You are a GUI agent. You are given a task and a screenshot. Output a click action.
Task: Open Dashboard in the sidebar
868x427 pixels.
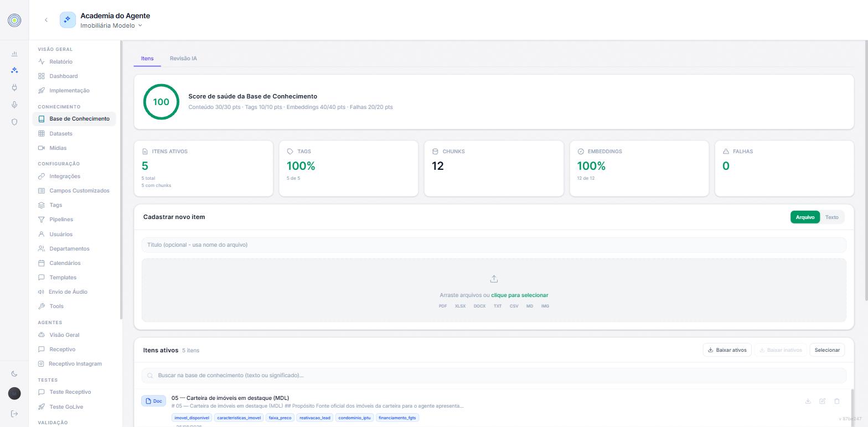pyautogui.click(x=63, y=76)
